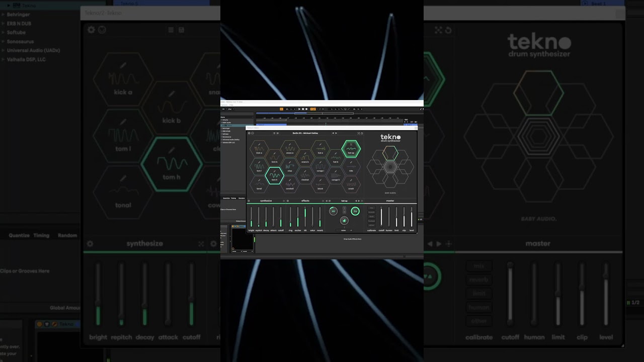This screenshot has width=644, height=362.
Task: Open the Help menu in Ableton
Action: (x=231, y=105)
